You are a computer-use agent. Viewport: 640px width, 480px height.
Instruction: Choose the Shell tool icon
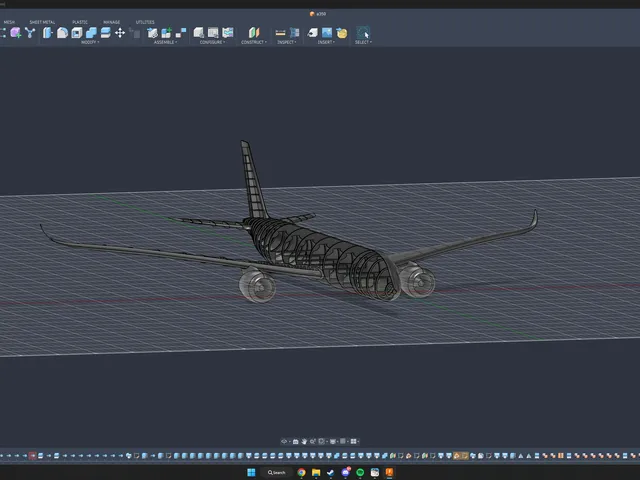coord(77,33)
